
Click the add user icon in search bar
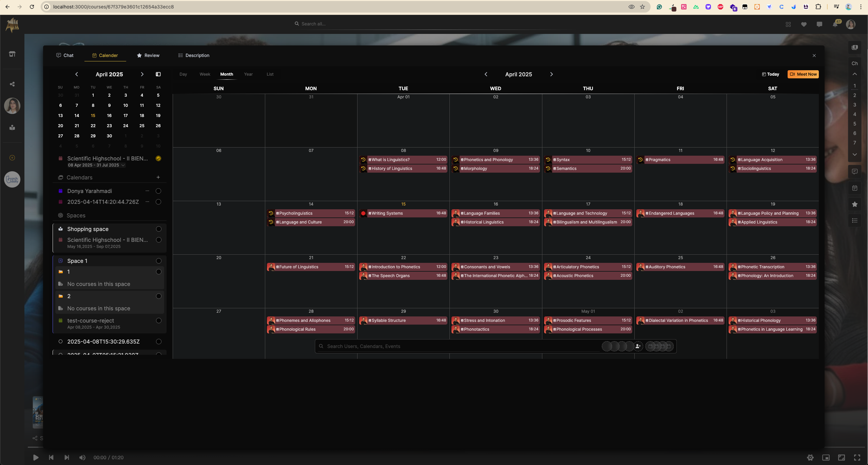coord(638,346)
